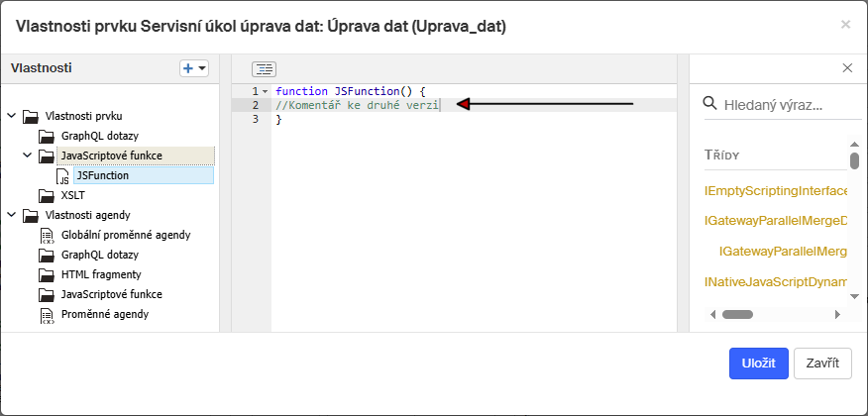Click line number 3 in the gutter
868x416 pixels.
coord(256,119)
